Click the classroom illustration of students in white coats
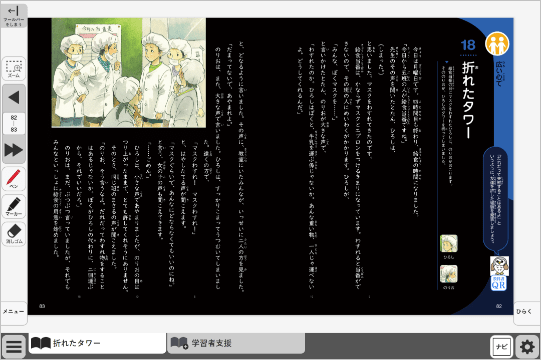541x360 pixels. click(x=129, y=73)
